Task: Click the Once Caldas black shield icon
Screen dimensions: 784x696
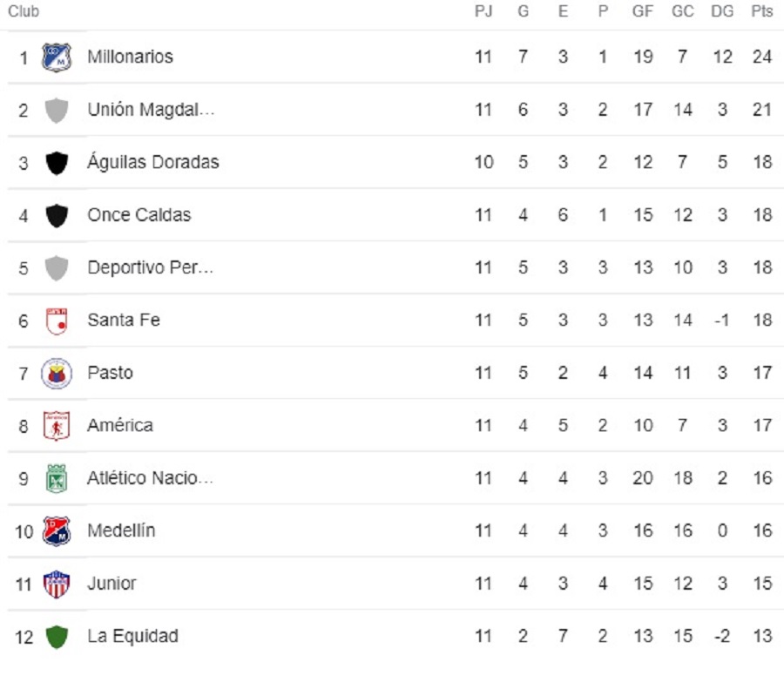Action: point(57,215)
